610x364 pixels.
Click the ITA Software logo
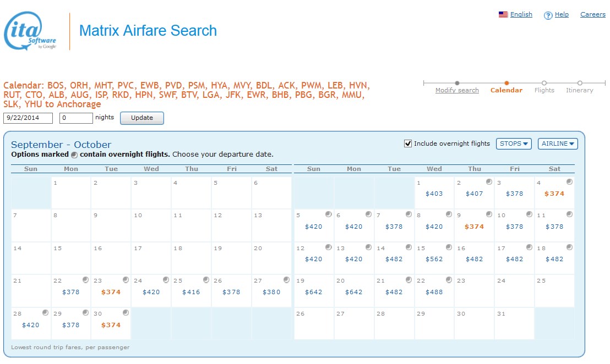click(30, 31)
